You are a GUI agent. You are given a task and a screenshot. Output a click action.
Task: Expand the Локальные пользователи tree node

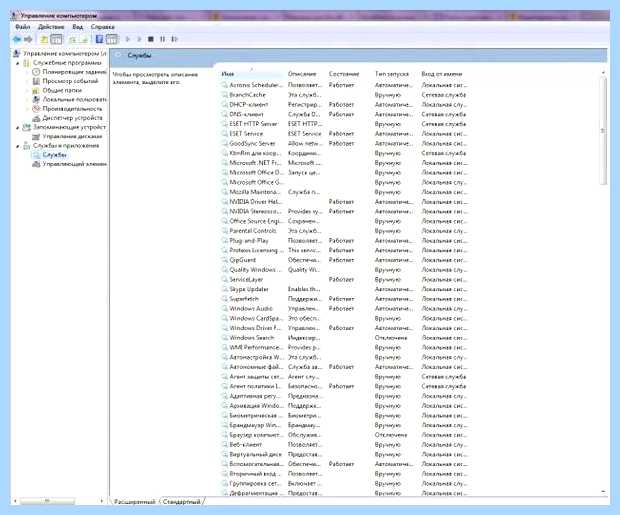27,100
